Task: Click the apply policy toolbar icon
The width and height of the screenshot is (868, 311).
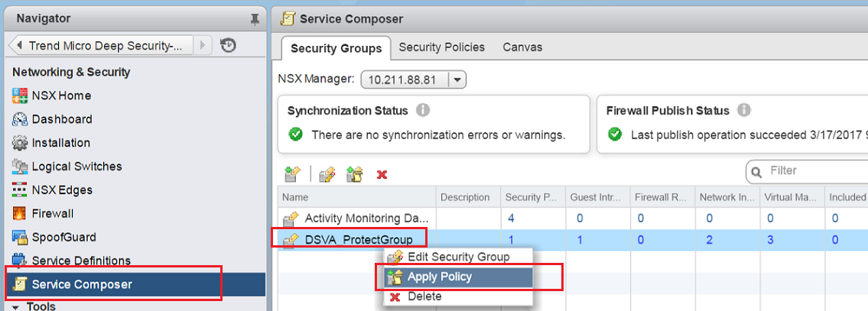Action: click(354, 174)
